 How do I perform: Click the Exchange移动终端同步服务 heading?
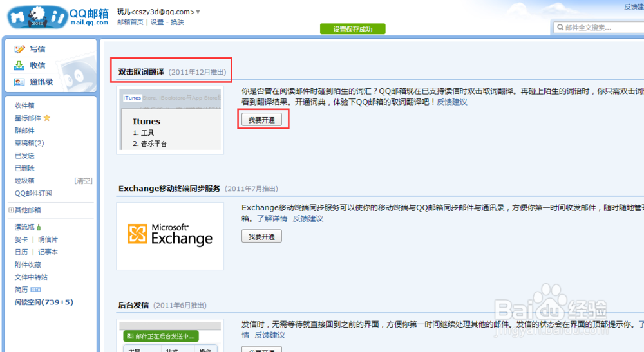point(169,189)
